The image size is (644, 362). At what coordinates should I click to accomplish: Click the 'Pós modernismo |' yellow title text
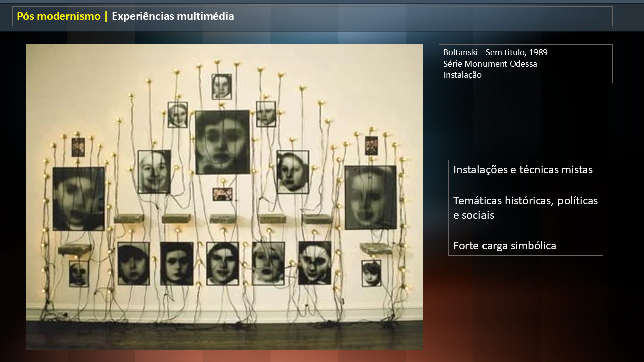click(x=62, y=16)
